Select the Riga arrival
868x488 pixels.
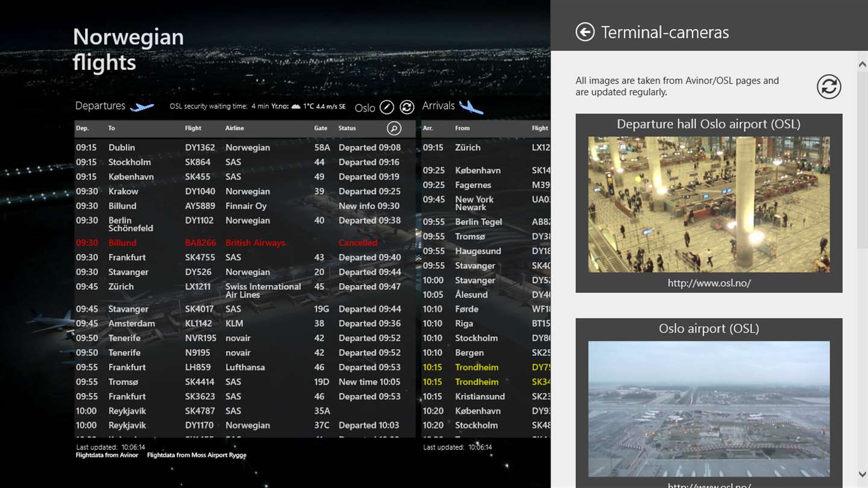(x=464, y=324)
